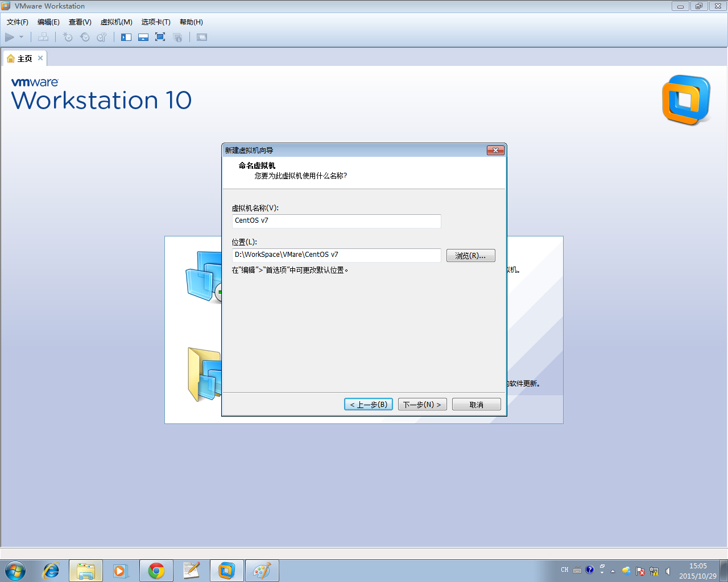728x582 pixels.
Task: Click the network warning tray icon
Action: coord(654,571)
